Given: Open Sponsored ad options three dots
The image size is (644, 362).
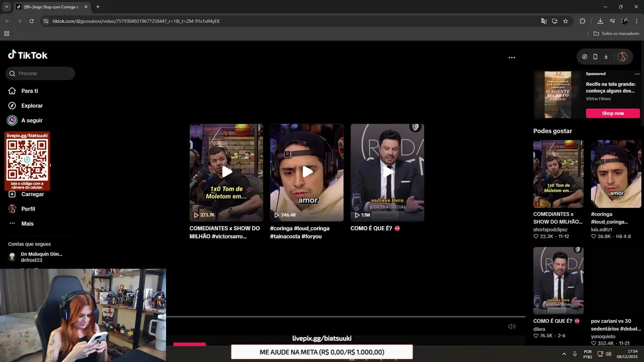Looking at the screenshot, I should tap(637, 74).
